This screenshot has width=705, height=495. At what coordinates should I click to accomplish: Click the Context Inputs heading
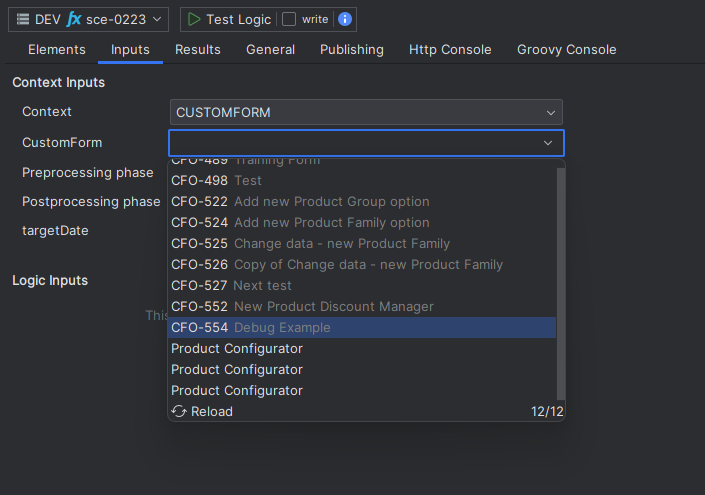58,82
